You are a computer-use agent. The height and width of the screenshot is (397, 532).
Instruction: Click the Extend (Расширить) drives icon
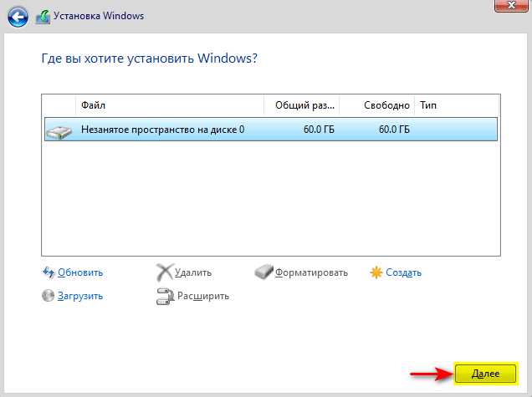pyautogui.click(x=165, y=296)
